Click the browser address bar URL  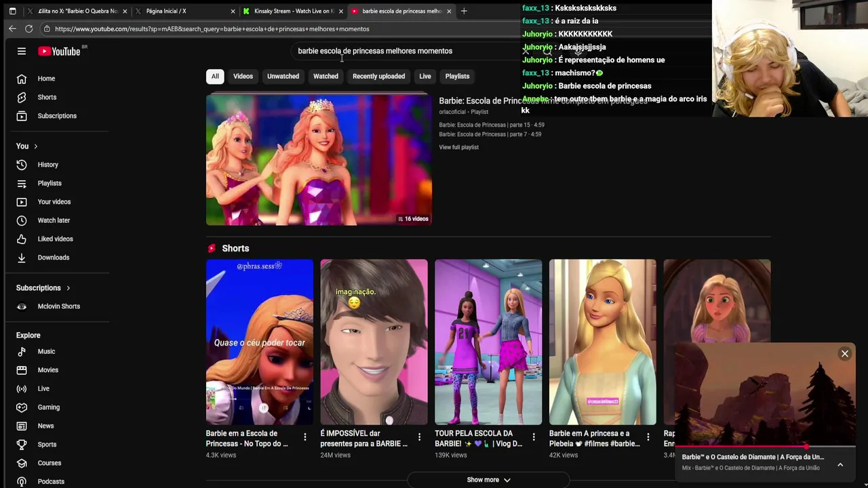pyautogui.click(x=212, y=29)
